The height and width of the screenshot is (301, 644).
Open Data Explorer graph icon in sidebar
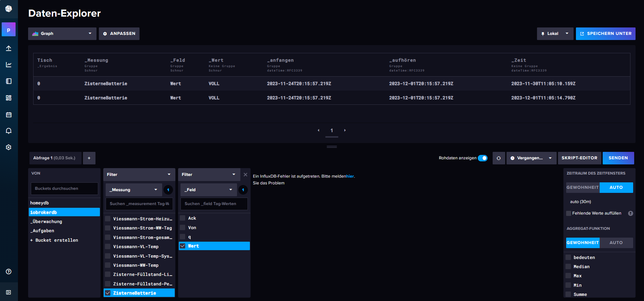(9, 64)
